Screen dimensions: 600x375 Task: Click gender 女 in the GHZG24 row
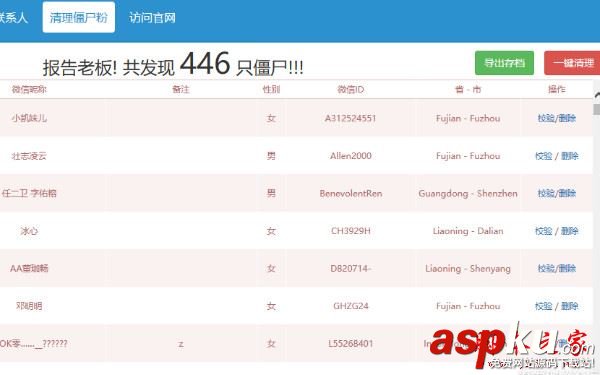[271, 306]
